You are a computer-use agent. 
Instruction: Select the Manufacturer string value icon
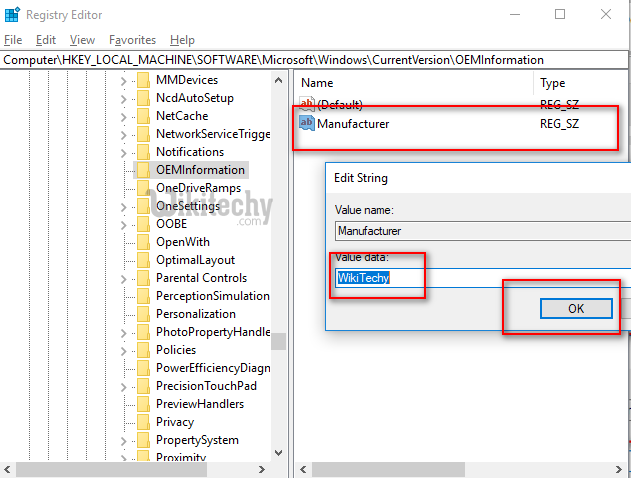(308, 124)
